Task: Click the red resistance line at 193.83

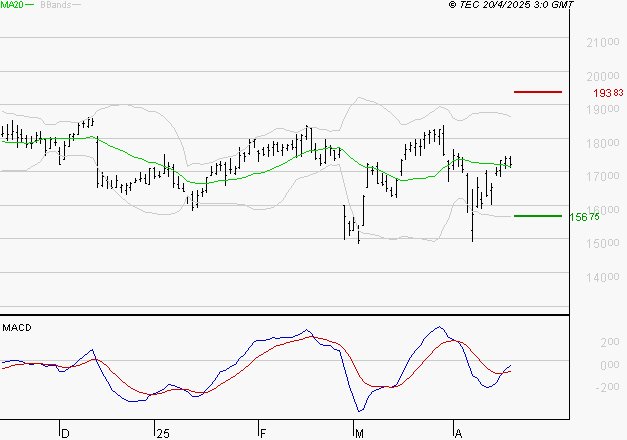Action: point(538,92)
